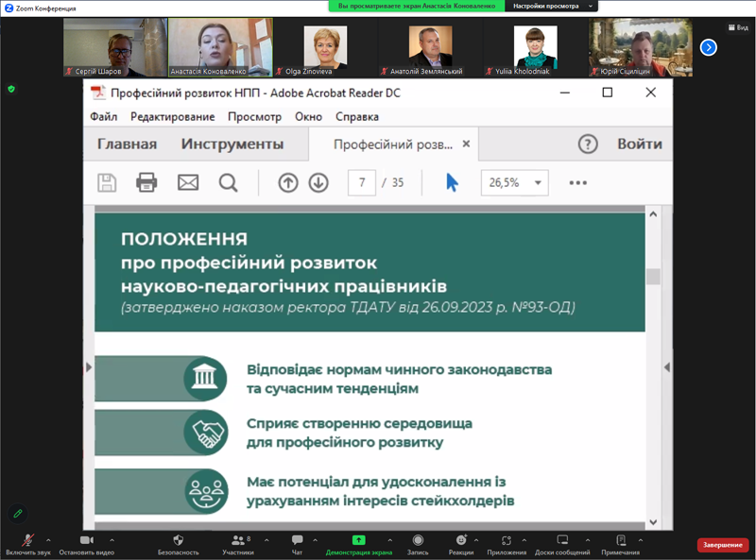Click the vertical scrollbar thumb in document
The image size is (756, 560).
click(x=653, y=276)
